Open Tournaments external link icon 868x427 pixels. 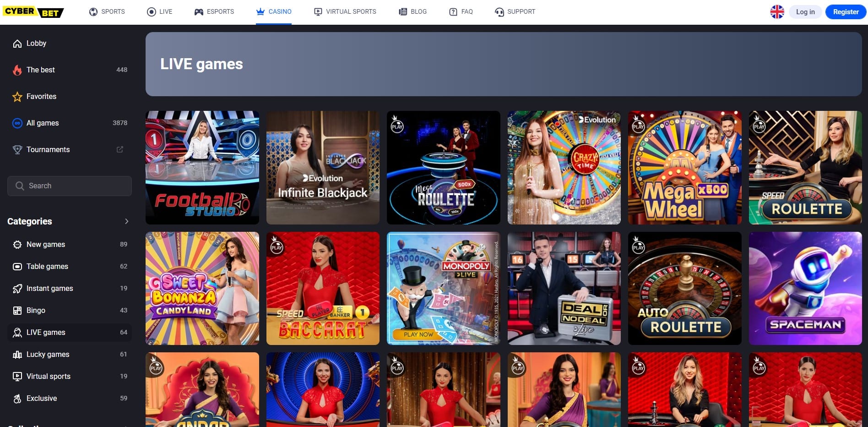[120, 149]
